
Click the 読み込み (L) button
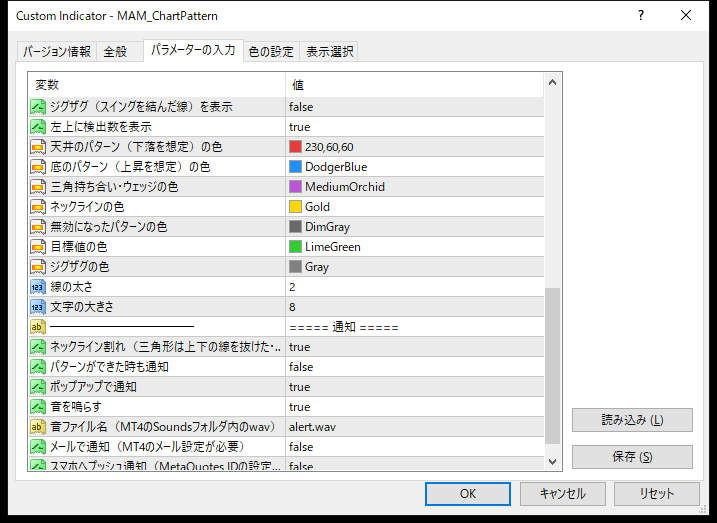pyautogui.click(x=632, y=420)
